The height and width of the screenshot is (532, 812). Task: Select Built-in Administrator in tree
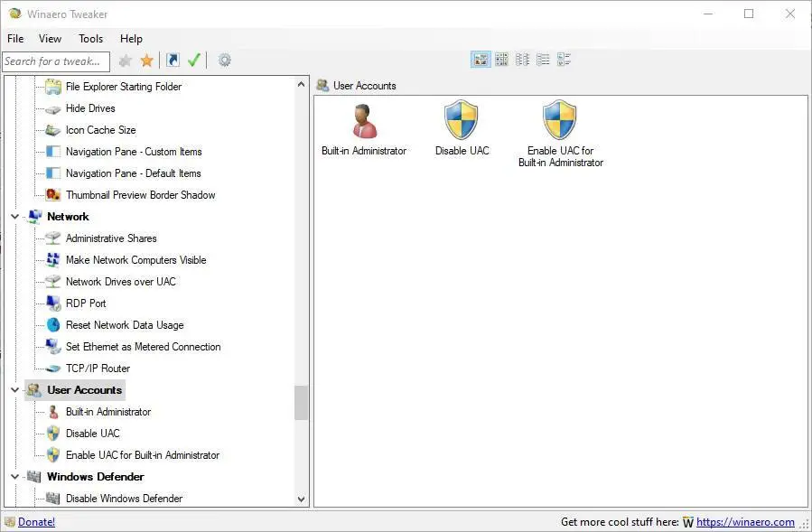108,412
